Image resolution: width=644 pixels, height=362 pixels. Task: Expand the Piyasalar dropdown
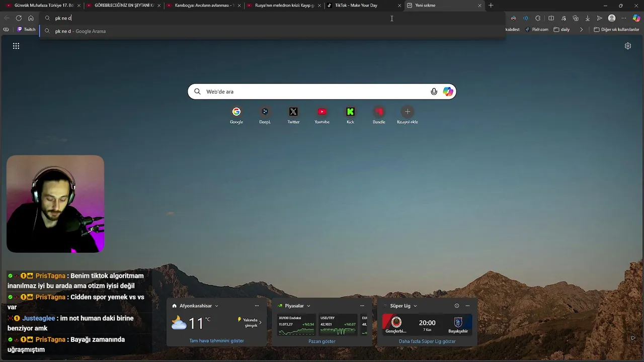click(x=308, y=306)
